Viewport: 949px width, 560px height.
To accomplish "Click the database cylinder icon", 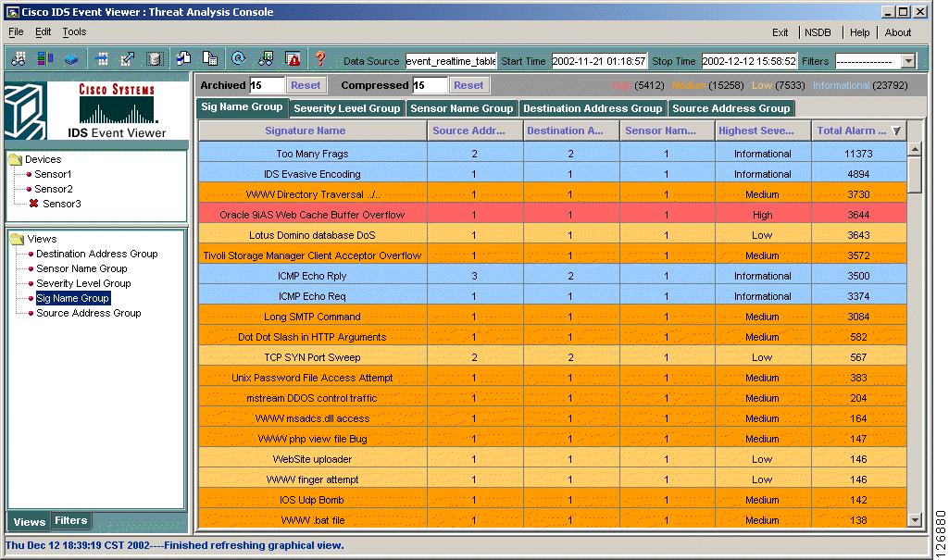I will (155, 58).
